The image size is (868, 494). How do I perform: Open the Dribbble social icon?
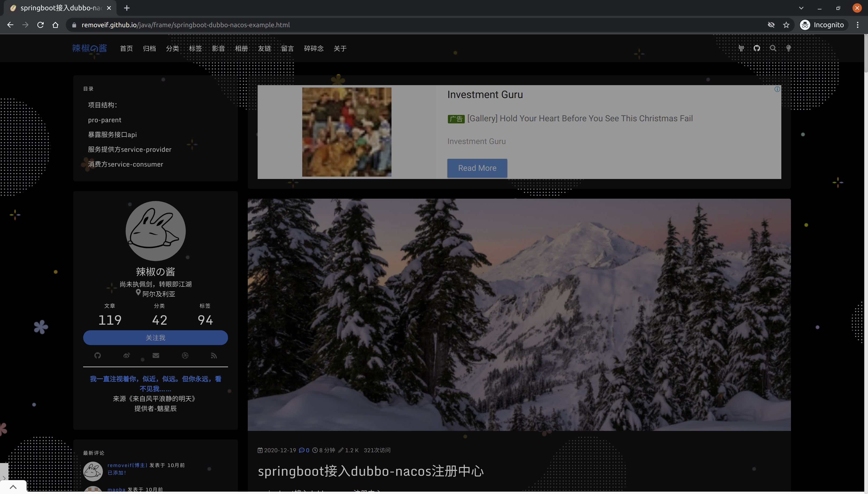[x=185, y=355]
